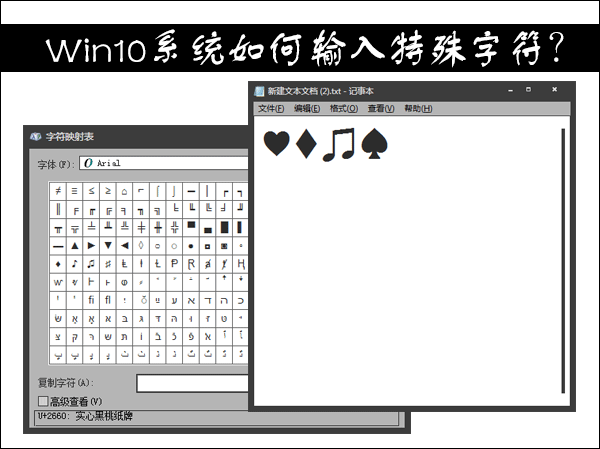Viewport: 600px width, 449px height.
Task: Pick the upper half block ▀ cell
Action: (191, 227)
